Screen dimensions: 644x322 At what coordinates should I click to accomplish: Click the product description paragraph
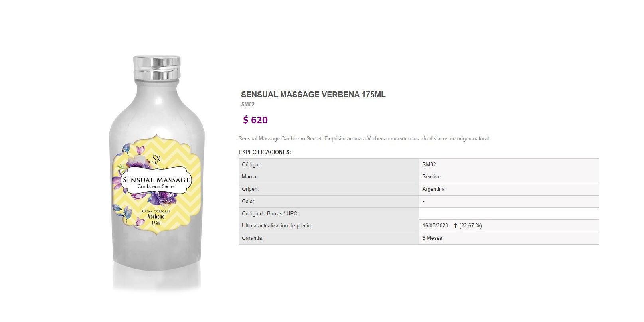point(364,139)
